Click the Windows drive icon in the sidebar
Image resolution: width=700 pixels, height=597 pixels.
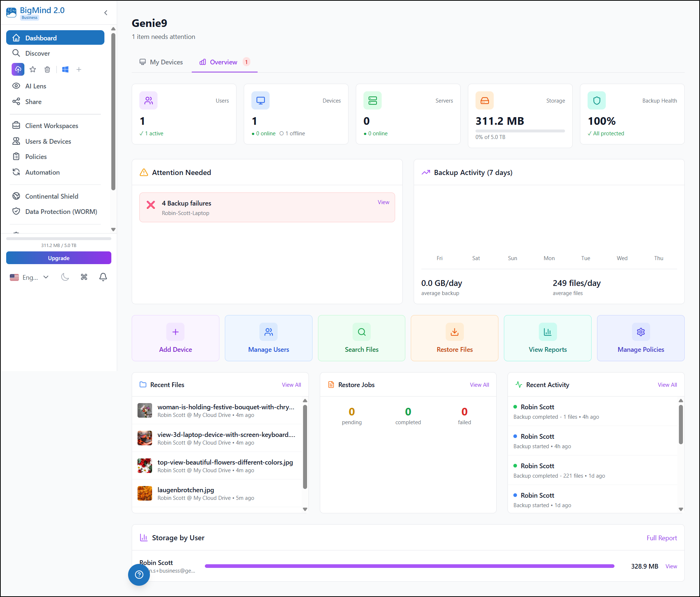click(65, 69)
